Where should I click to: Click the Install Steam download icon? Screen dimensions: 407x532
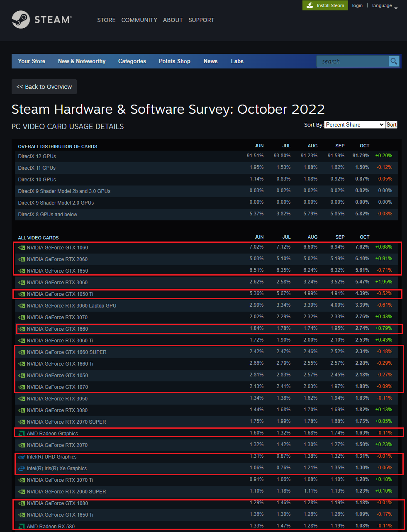pos(310,5)
